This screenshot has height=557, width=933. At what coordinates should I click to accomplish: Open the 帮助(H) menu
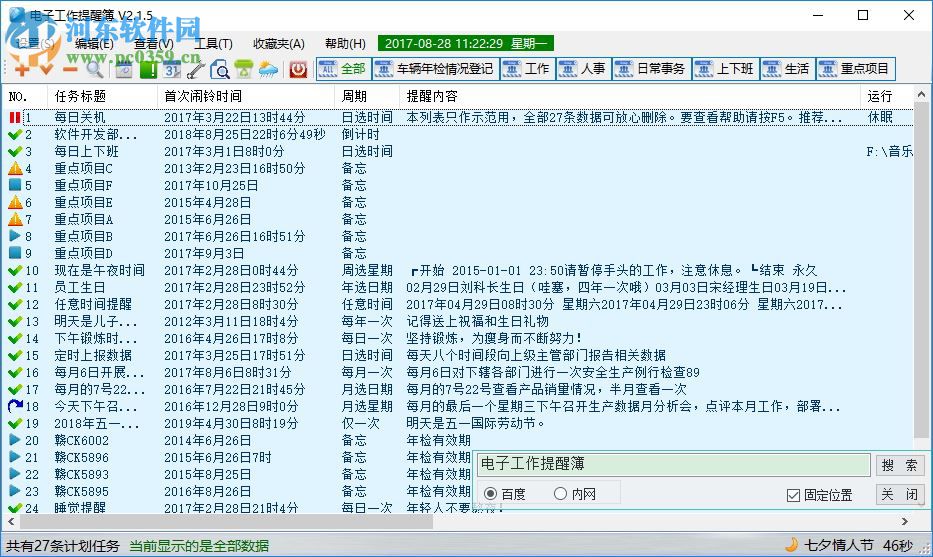(x=345, y=43)
